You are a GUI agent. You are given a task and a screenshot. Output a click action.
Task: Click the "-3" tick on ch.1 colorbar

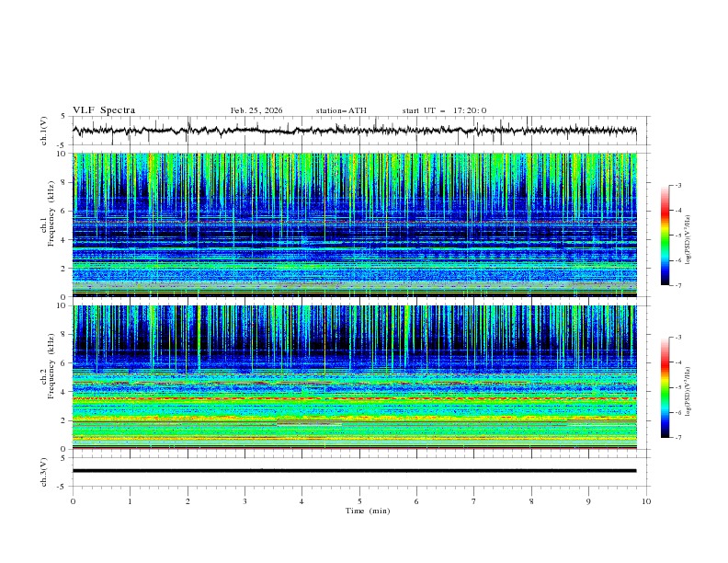click(x=677, y=185)
